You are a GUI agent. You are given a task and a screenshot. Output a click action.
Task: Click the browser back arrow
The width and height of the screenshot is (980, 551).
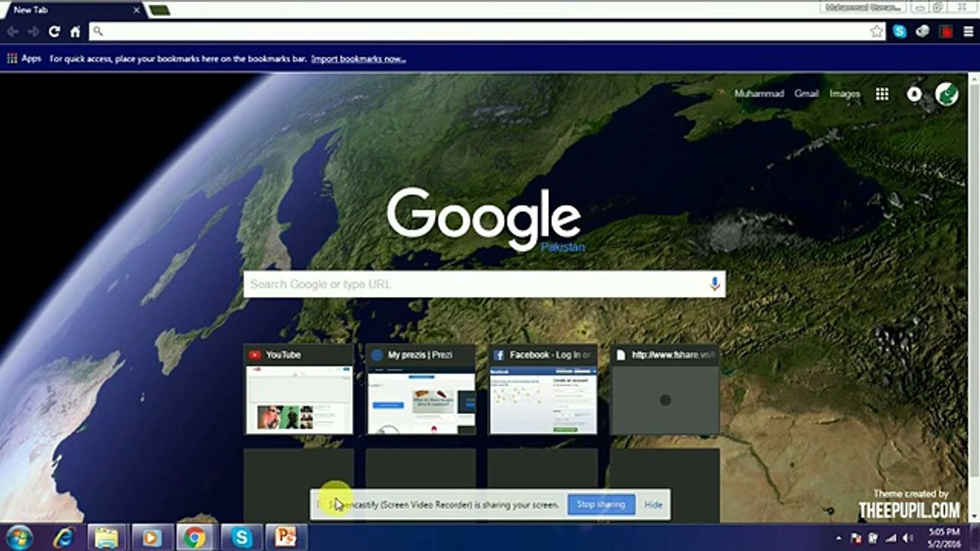point(12,31)
